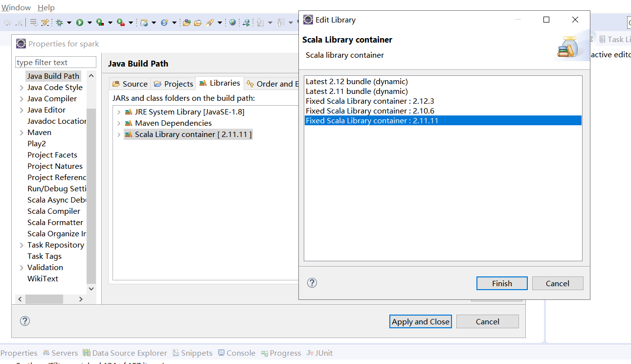
Task: Click the New Server globe toolbar icon
Action: coord(144,23)
